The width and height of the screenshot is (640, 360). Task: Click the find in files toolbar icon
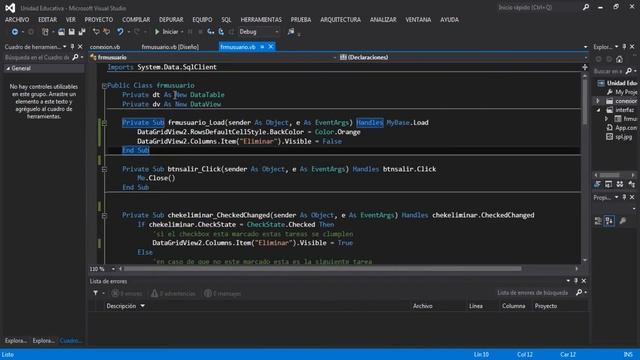(291, 31)
